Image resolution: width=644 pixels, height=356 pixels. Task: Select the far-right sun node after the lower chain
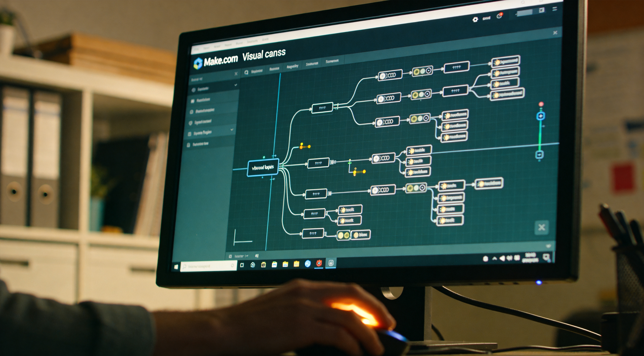(489, 184)
